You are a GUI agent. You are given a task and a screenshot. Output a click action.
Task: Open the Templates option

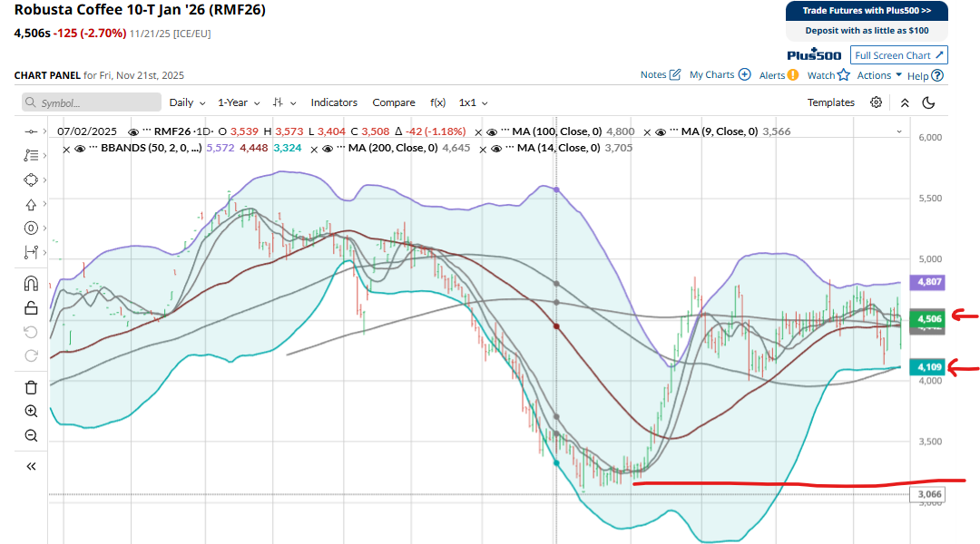pyautogui.click(x=831, y=102)
